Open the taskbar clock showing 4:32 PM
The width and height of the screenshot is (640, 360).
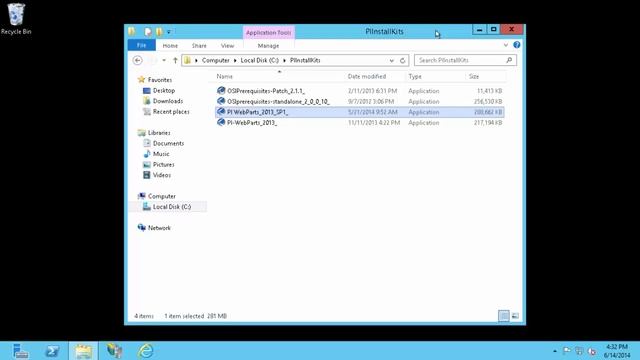tap(617, 351)
